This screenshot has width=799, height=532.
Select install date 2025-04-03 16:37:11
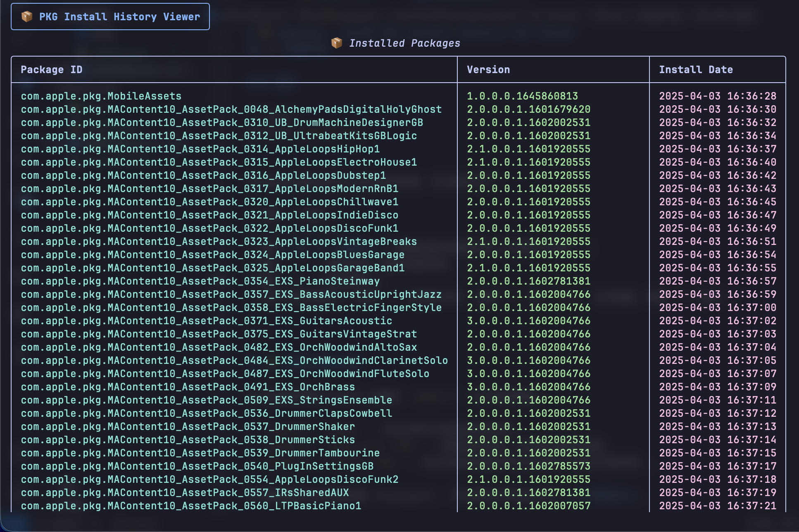(x=718, y=400)
